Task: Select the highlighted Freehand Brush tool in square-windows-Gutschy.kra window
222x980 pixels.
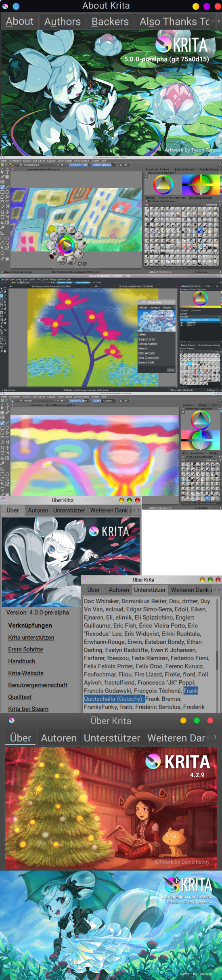Action: (x=2, y=187)
